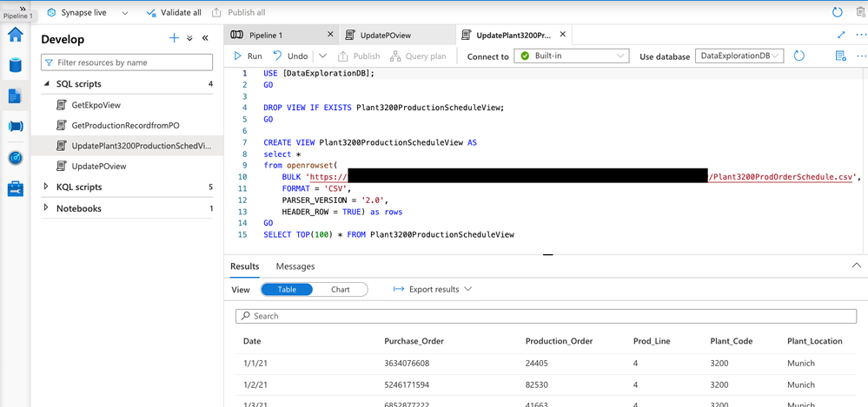
Task: Open the Monitor hub gauge icon
Action: (x=16, y=158)
